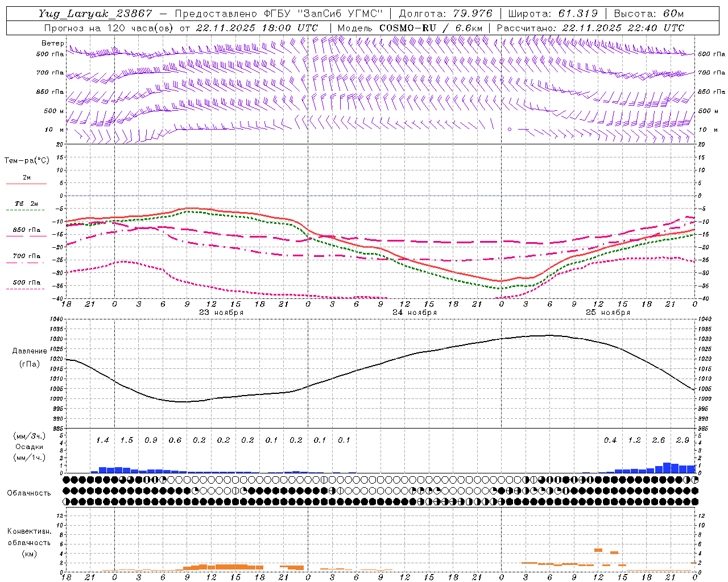Click the Осадки panel label

coord(30,447)
